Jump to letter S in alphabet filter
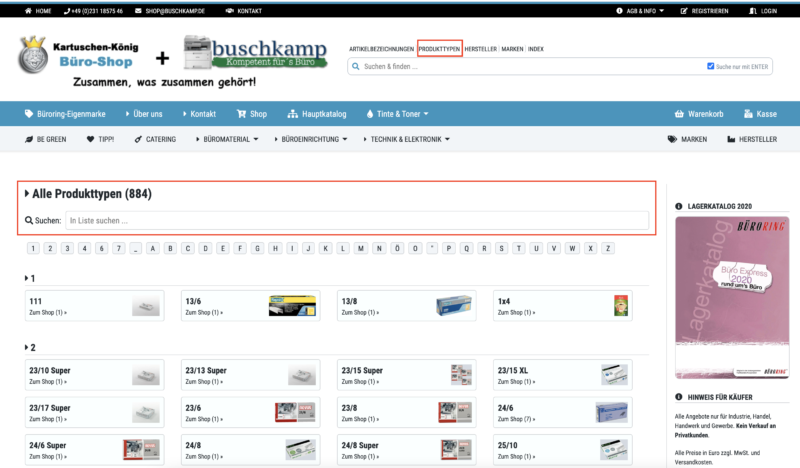 point(502,249)
